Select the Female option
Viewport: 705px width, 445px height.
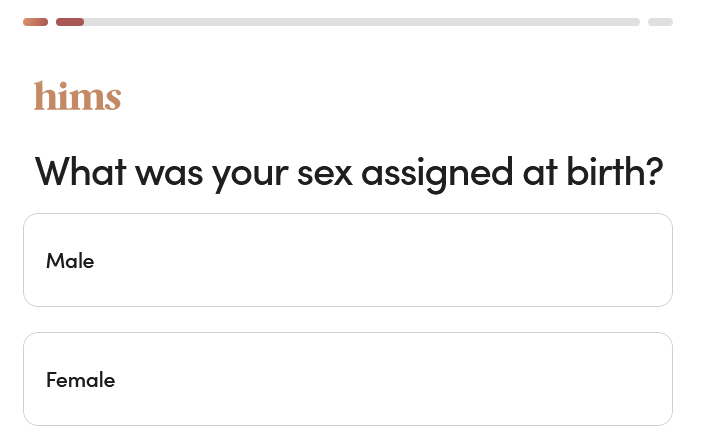347,379
